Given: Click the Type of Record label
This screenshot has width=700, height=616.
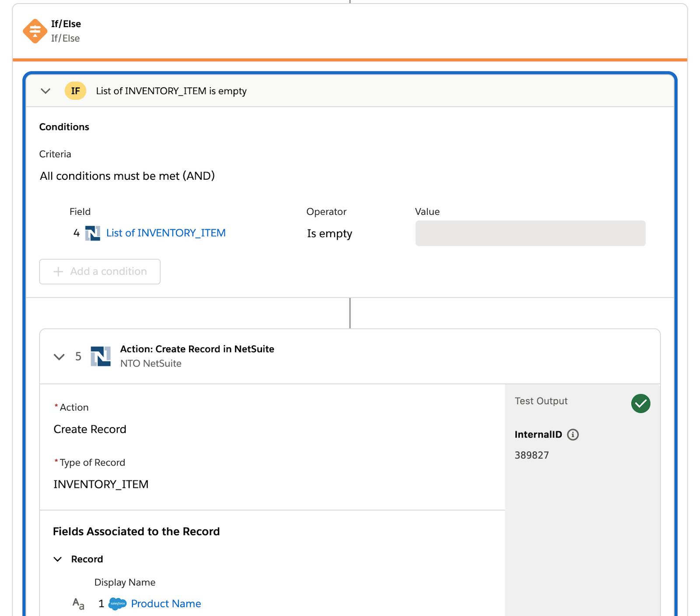Looking at the screenshot, I should tap(92, 462).
